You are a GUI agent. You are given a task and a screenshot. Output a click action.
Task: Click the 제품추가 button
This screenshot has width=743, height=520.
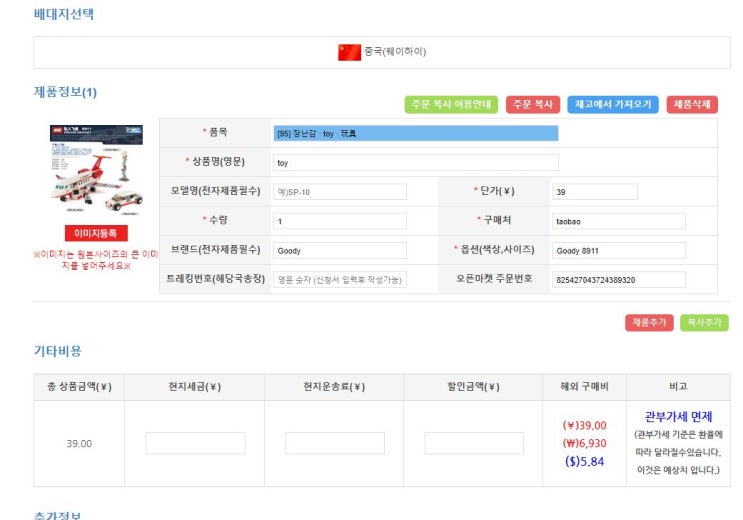pyautogui.click(x=649, y=322)
